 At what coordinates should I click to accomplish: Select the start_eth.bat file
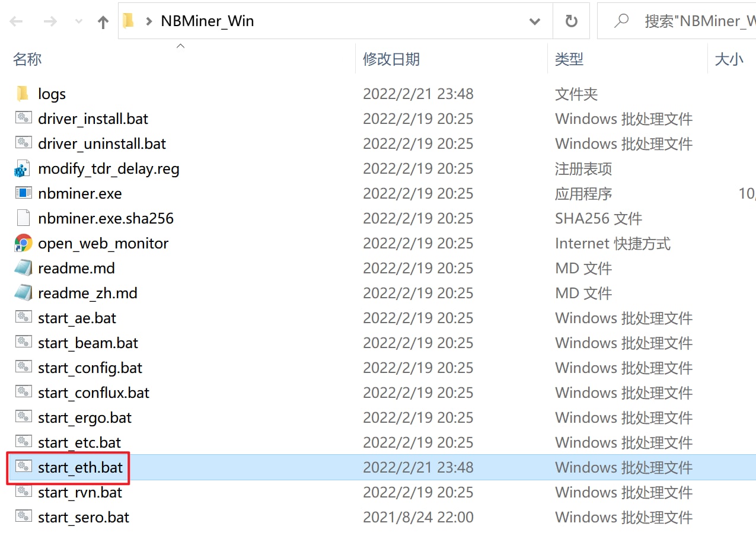click(80, 468)
